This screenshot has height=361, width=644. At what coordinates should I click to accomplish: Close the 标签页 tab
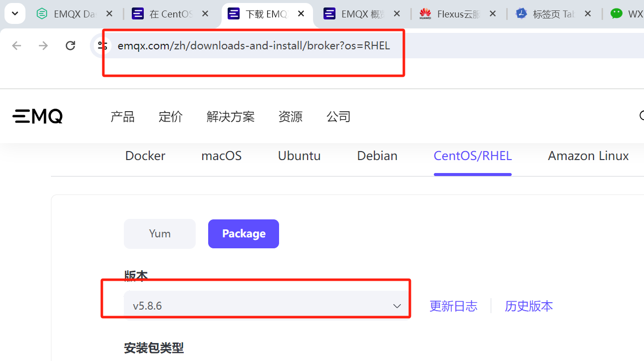[x=588, y=14]
